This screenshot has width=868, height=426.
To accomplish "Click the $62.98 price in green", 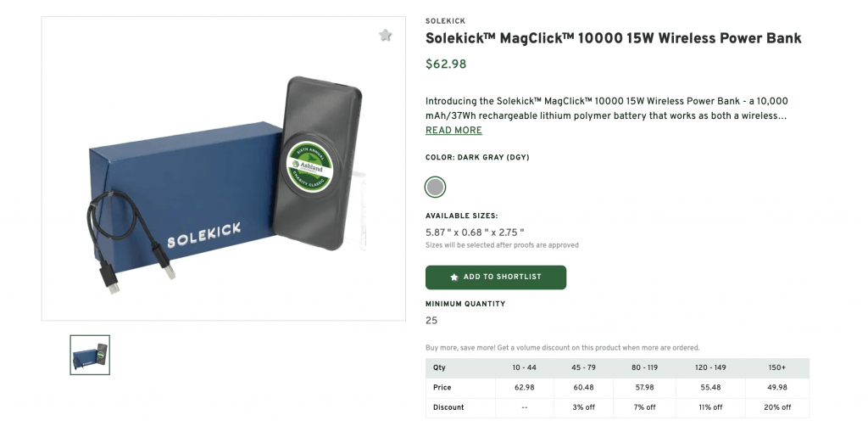I will click(x=446, y=64).
